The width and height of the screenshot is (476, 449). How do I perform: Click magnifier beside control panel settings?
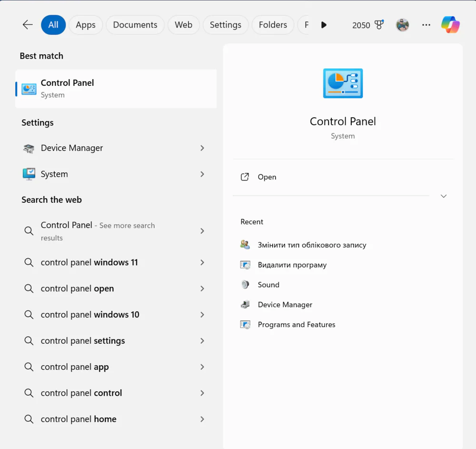[x=29, y=340]
